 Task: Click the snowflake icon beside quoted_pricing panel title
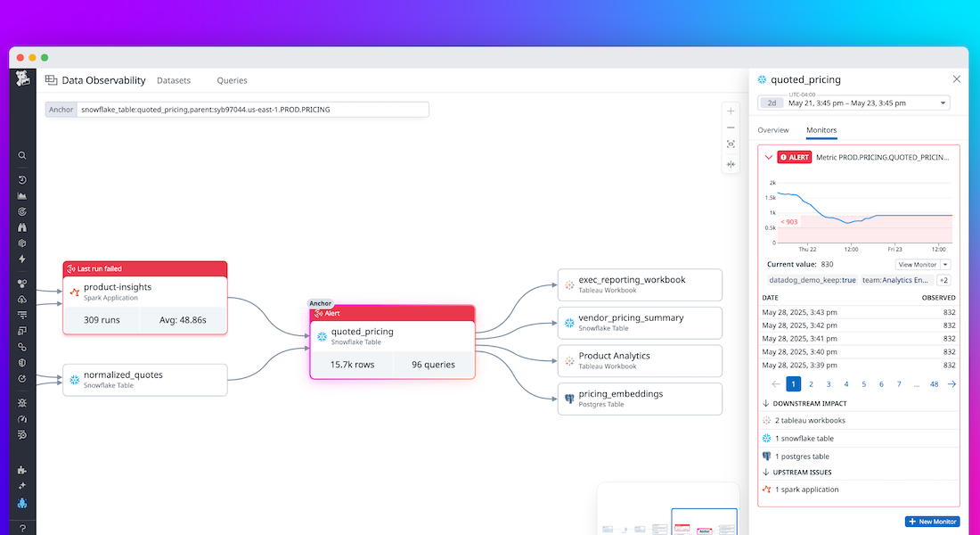(762, 79)
